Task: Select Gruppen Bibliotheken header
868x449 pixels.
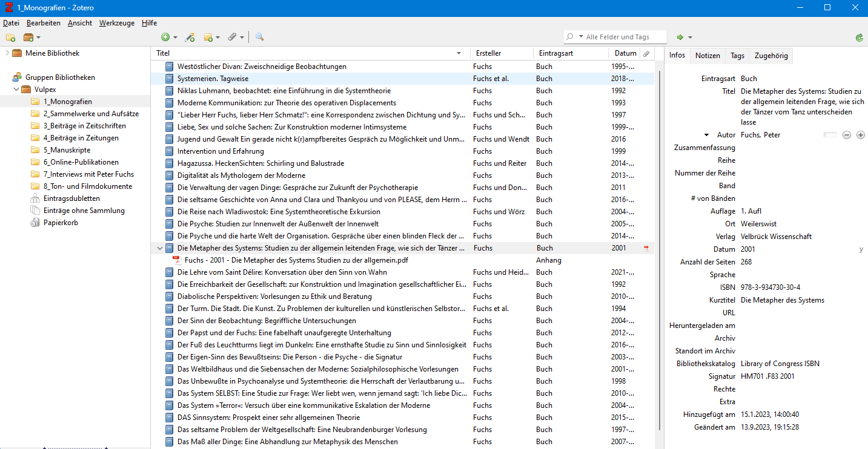Action: coord(60,77)
